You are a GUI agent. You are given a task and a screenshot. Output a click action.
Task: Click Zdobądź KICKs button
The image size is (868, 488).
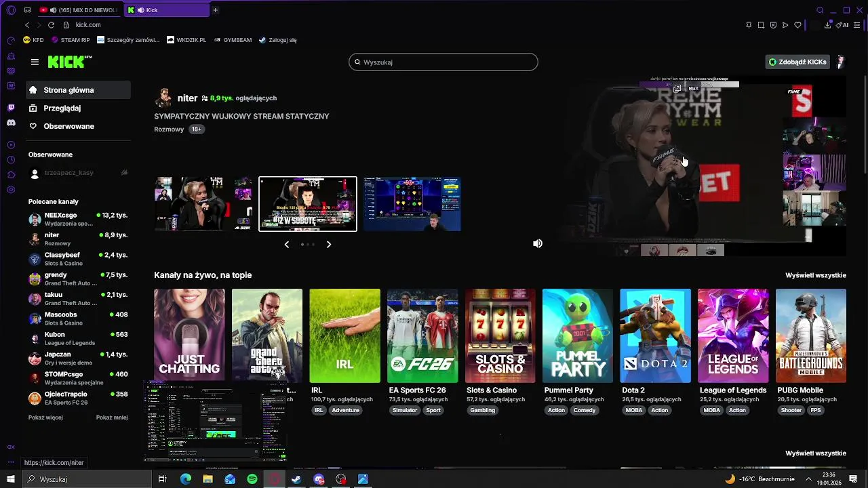coord(797,62)
